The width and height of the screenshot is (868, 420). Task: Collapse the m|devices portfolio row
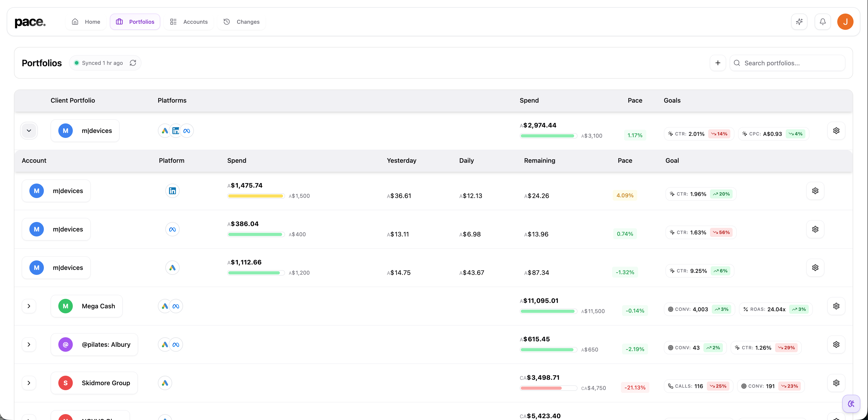29,131
